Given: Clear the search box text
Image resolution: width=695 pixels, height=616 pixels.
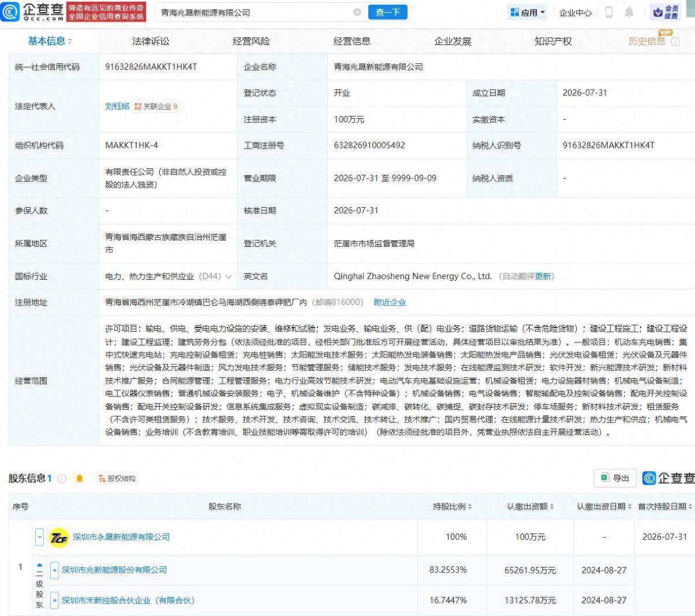Looking at the screenshot, I should coord(357,12).
